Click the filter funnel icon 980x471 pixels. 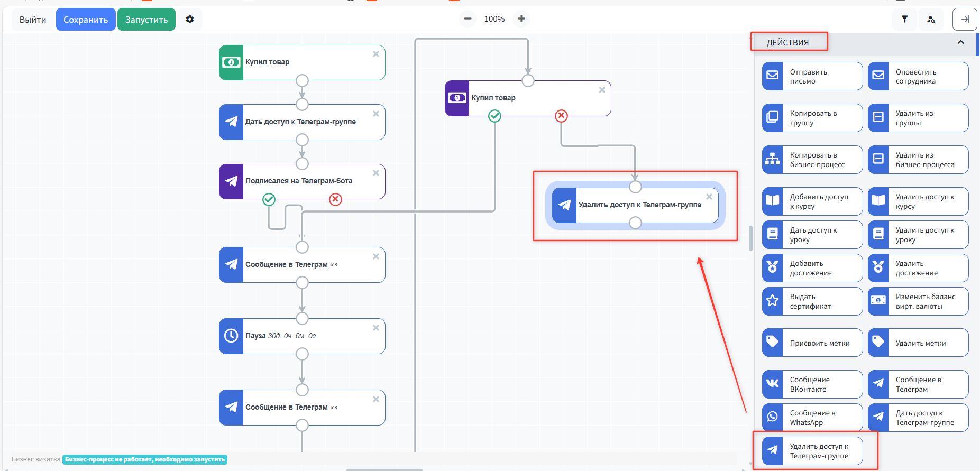[x=904, y=20]
